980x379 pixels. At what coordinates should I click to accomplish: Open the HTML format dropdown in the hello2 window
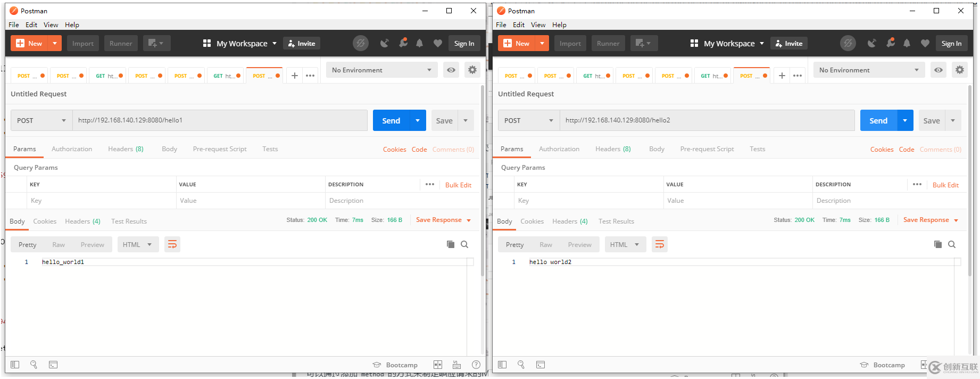[625, 244]
